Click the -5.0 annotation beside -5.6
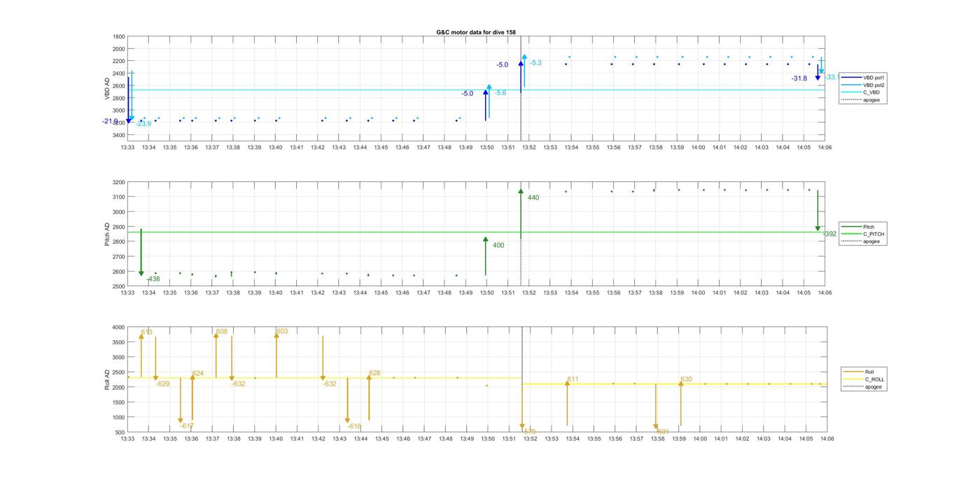The height and width of the screenshot is (485, 980). pos(467,94)
